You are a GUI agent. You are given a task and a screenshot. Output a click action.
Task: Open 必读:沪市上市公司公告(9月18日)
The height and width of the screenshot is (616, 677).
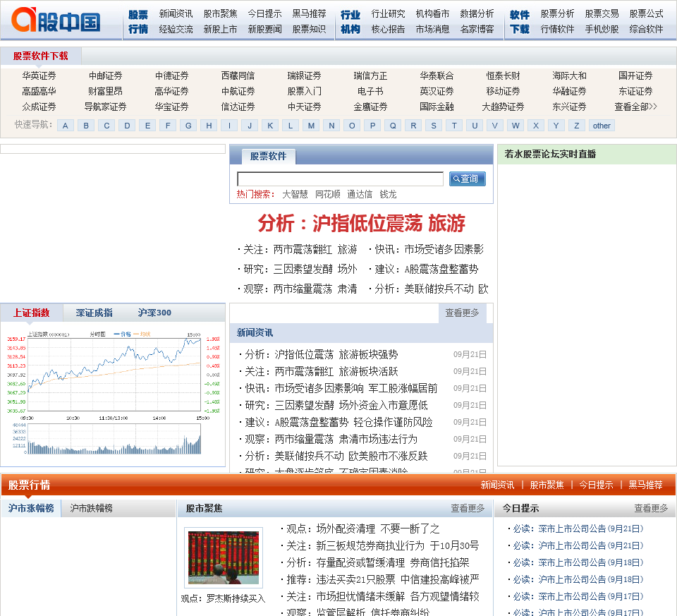point(578,580)
